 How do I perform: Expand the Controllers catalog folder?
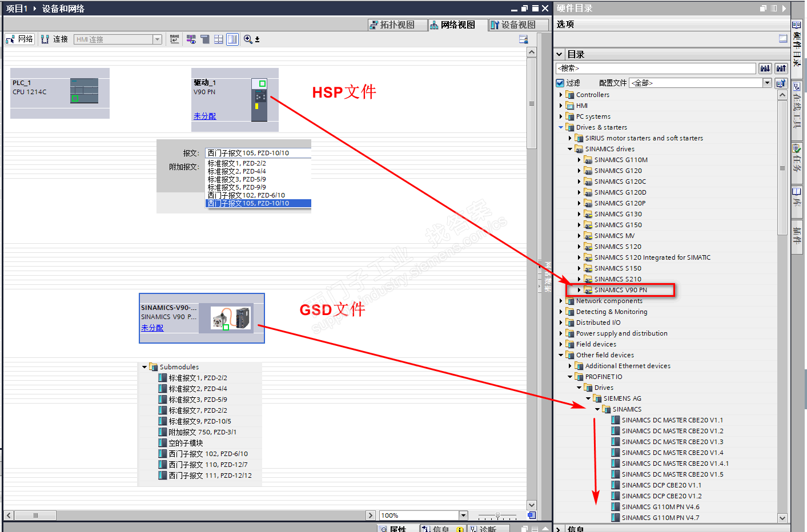(x=561, y=95)
